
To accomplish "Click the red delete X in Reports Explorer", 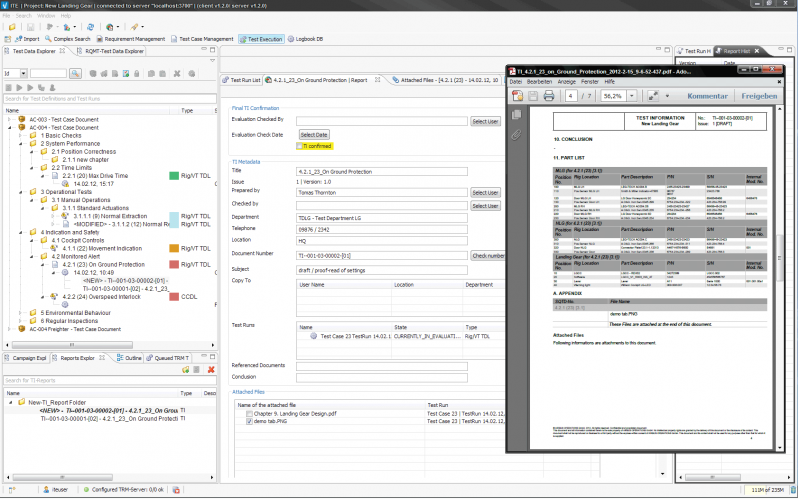I will [211, 369].
